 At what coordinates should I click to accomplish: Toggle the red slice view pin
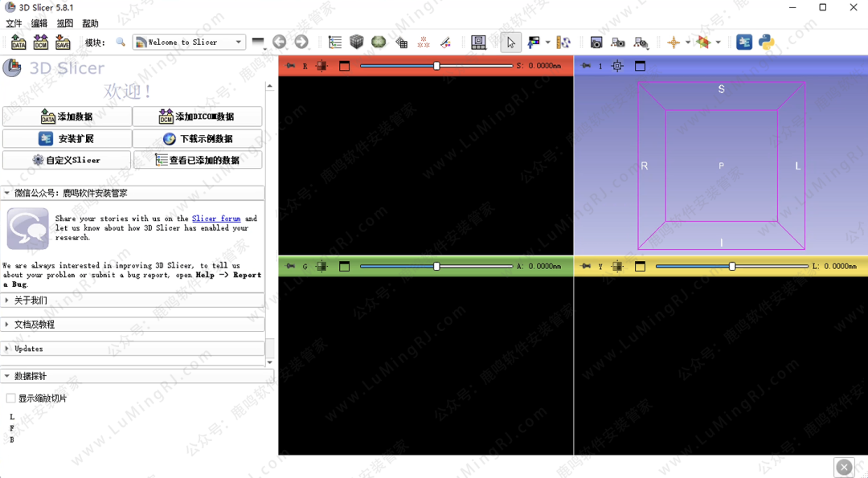point(290,66)
